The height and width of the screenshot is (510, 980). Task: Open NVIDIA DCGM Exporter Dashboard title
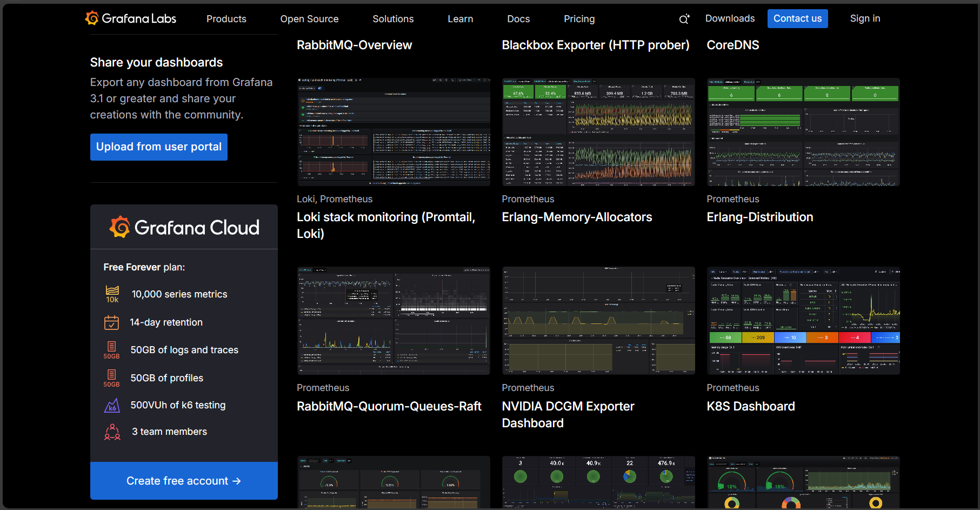[568, 414]
